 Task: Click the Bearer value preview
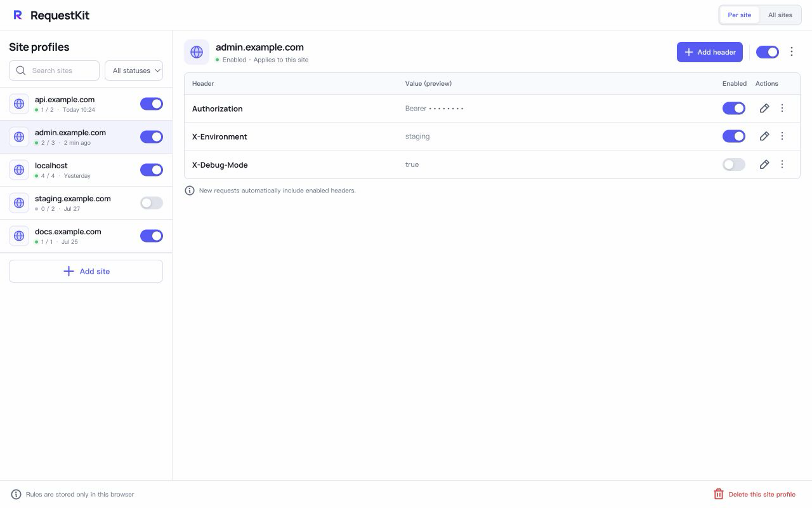(x=435, y=109)
